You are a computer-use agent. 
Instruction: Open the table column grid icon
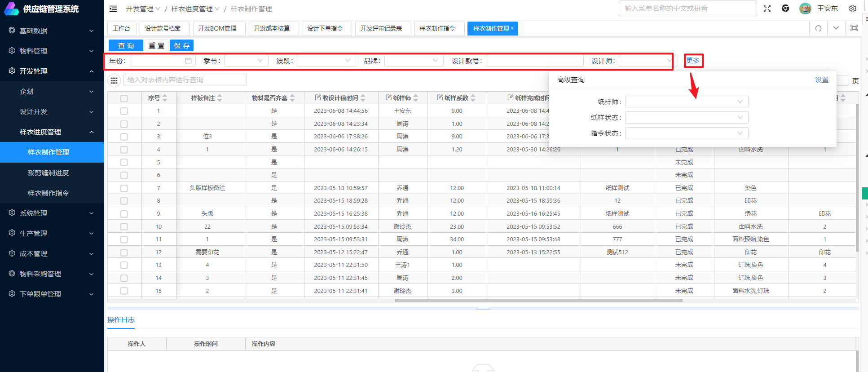pos(114,80)
